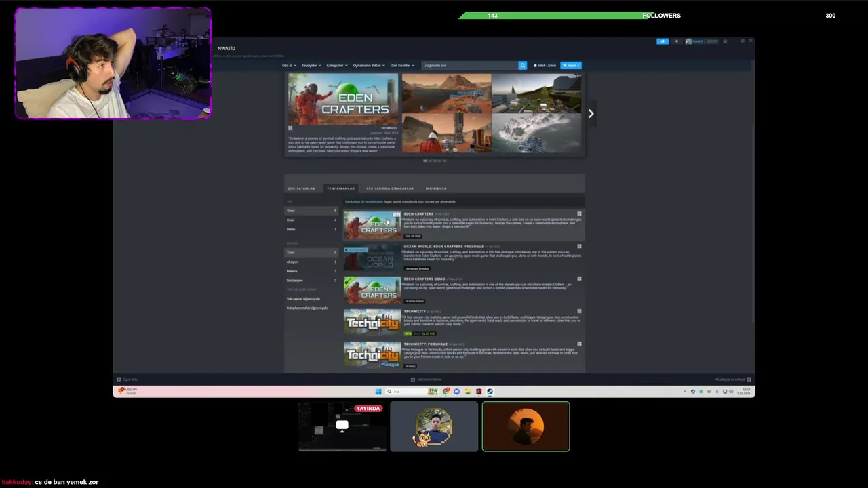This screenshot has height=488, width=868.
Task: Select the Yeni Çıkanlar tab
Action: click(x=340, y=188)
